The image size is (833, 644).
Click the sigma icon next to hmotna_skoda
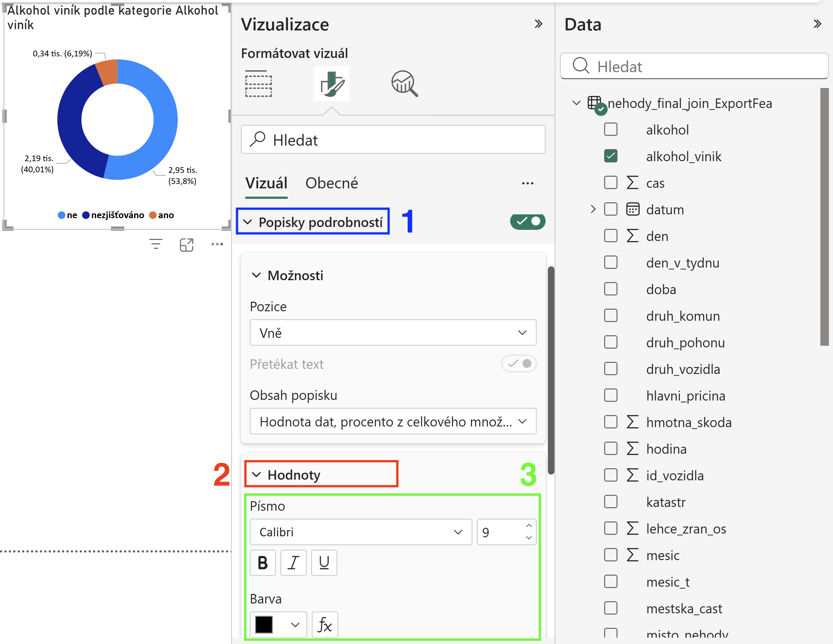632,422
